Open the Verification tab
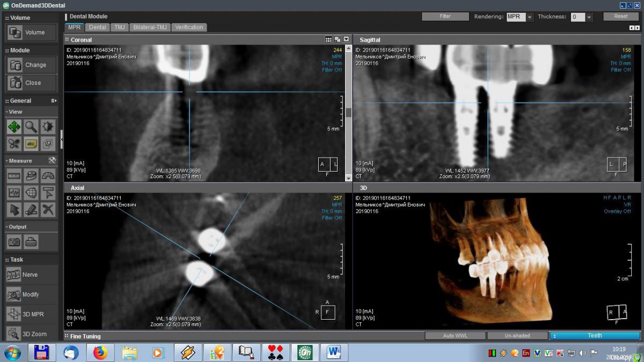The width and height of the screenshot is (644, 362). (189, 27)
